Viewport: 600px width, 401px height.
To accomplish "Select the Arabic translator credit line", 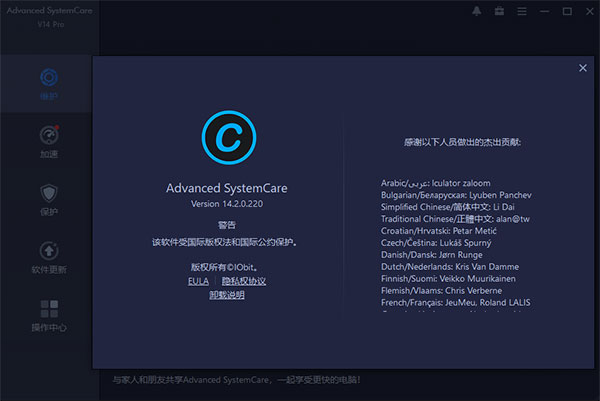I will (435, 183).
